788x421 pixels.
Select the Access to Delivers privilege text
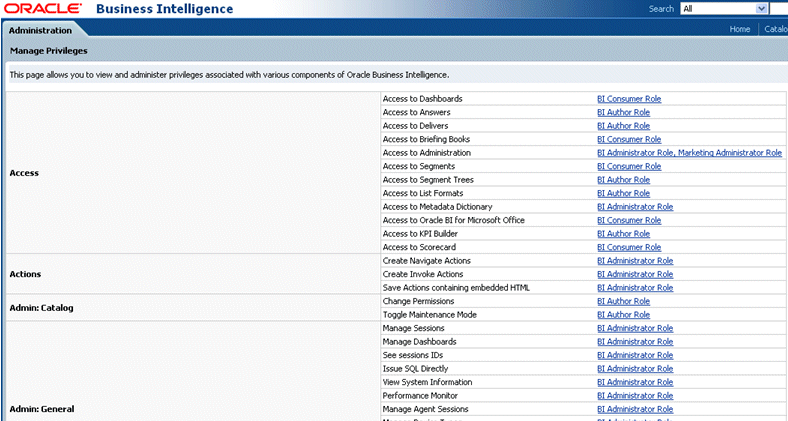click(416, 126)
